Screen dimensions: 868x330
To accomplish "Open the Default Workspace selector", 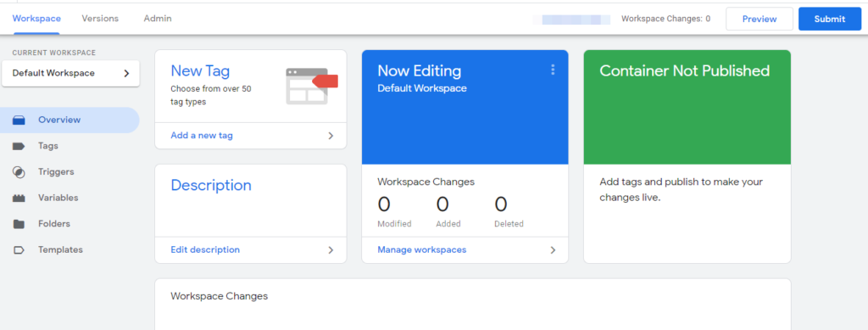I will point(70,73).
